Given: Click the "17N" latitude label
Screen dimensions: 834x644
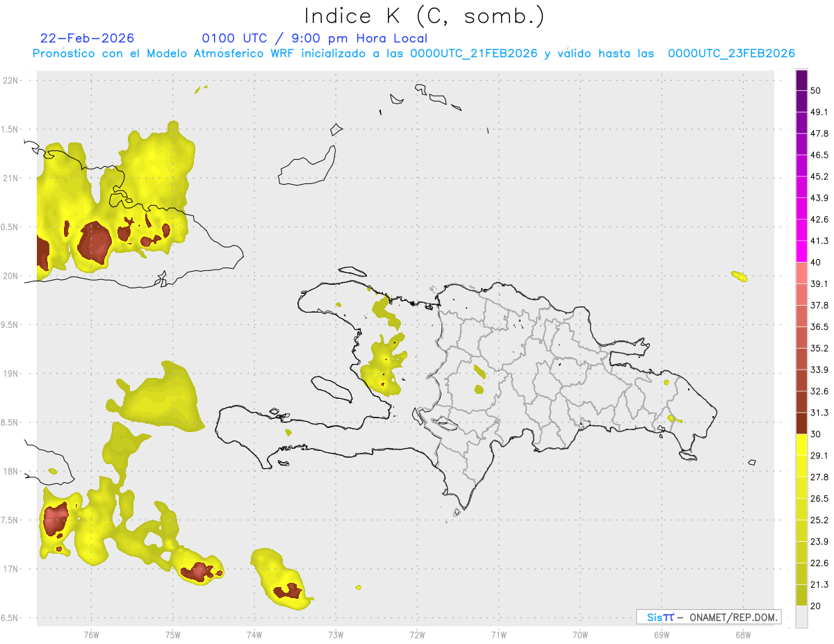Looking at the screenshot, I should (11, 570).
